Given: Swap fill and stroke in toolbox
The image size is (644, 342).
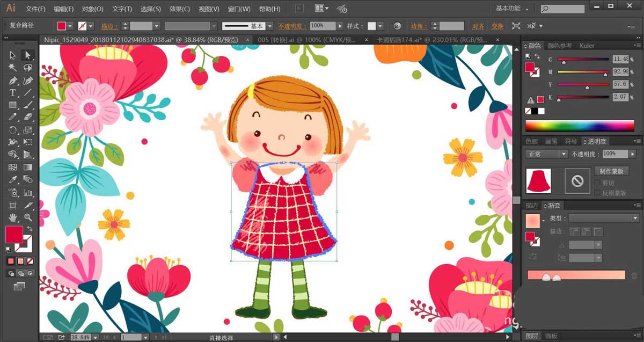Looking at the screenshot, I should click(x=30, y=229).
